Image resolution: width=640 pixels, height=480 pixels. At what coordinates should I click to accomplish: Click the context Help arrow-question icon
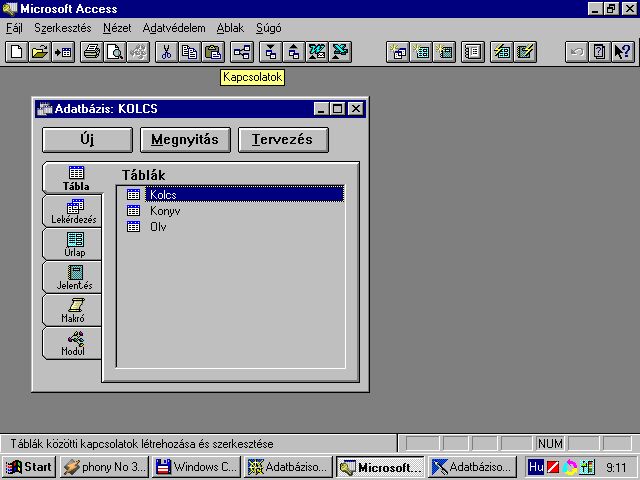tap(623, 52)
